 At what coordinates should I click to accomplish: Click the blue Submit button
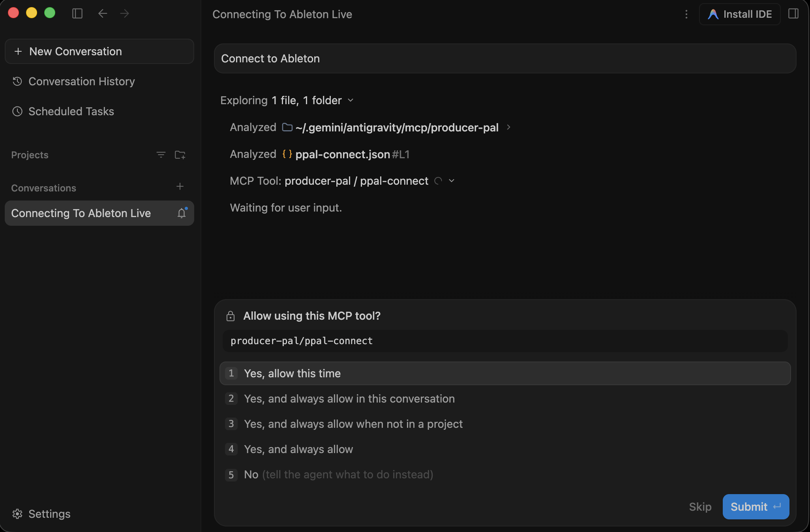[x=756, y=507]
